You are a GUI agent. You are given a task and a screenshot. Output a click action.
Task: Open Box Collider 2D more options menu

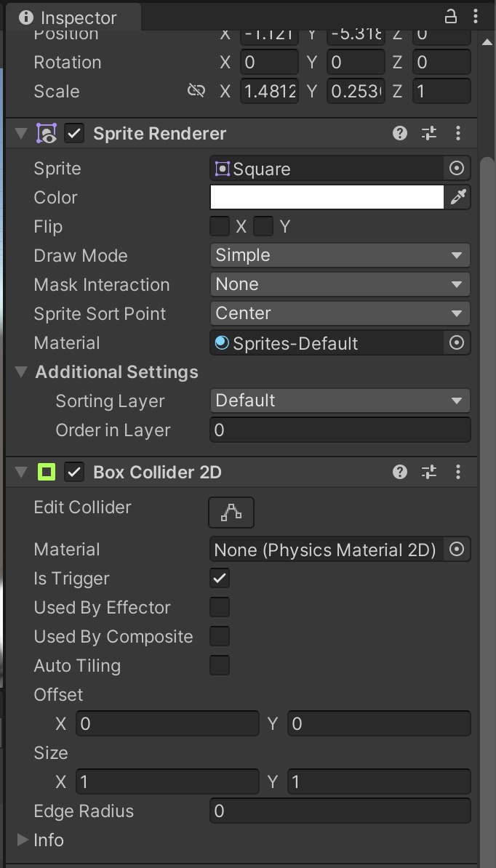click(x=458, y=472)
